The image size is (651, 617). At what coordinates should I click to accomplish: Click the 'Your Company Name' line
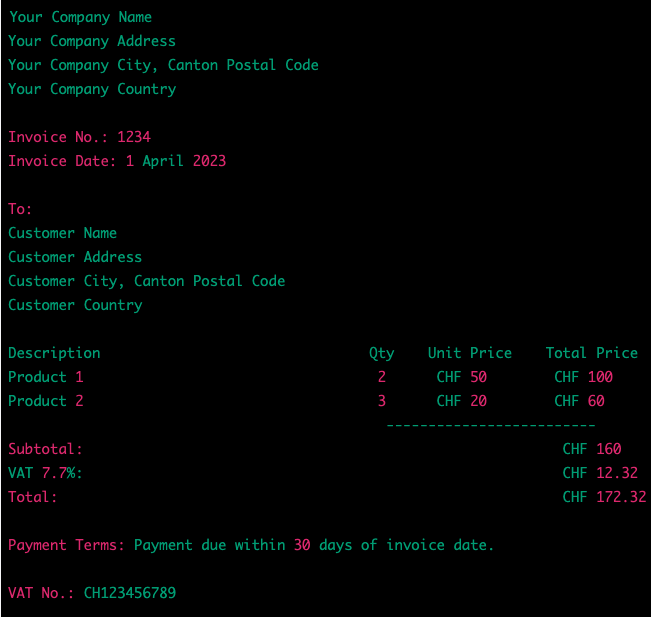[80, 17]
